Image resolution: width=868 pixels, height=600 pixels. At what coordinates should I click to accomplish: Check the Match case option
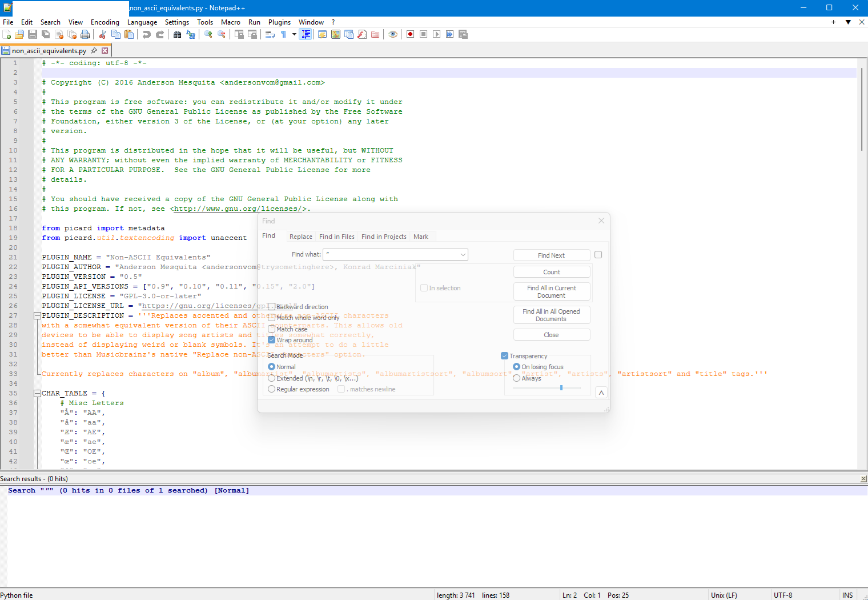(x=272, y=329)
